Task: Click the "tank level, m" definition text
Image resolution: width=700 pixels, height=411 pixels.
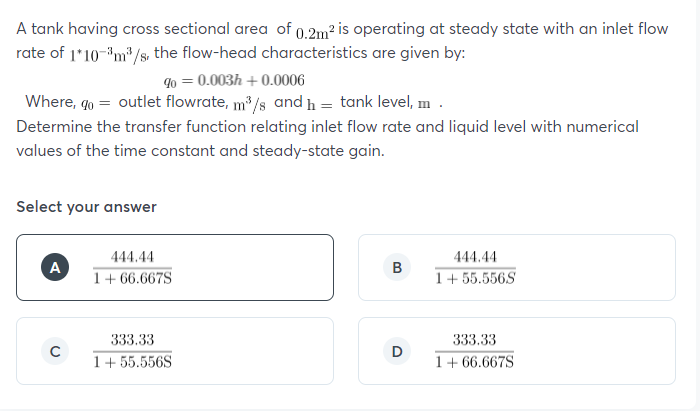Action: [385, 102]
